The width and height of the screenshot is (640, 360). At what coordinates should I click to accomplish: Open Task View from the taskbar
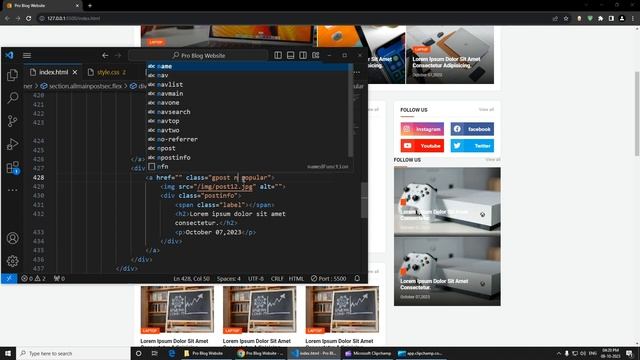[x=155, y=353]
